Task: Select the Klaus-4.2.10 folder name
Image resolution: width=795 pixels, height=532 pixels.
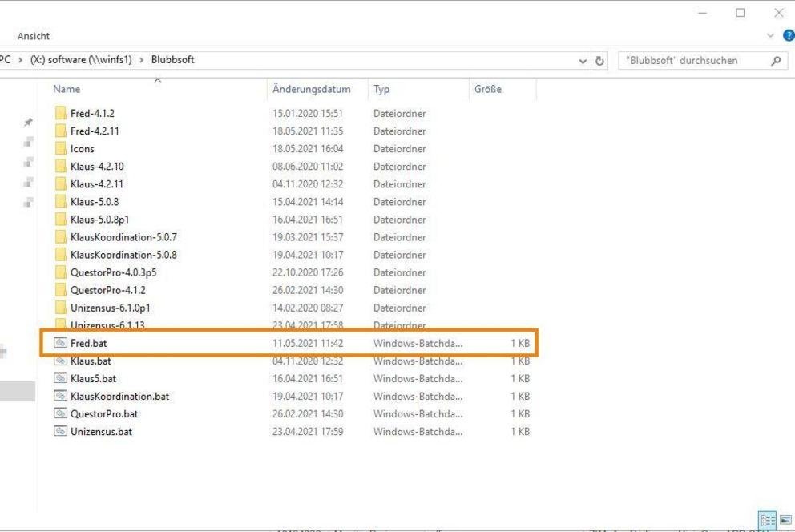Action: pyautogui.click(x=97, y=167)
